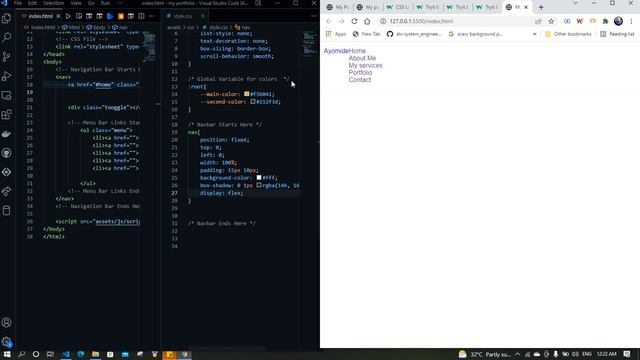The height and width of the screenshot is (360, 640).
Task: Click the Chrome back arrow
Action: click(329, 21)
